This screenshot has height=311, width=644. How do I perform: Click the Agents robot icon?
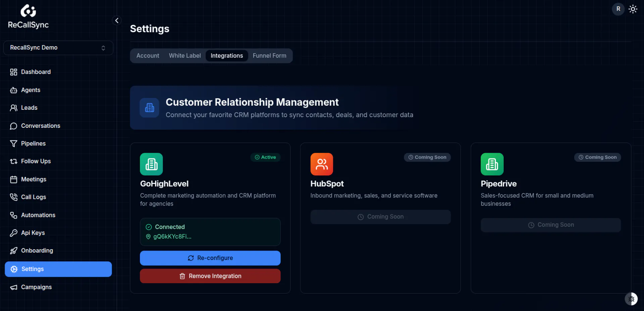(x=13, y=90)
